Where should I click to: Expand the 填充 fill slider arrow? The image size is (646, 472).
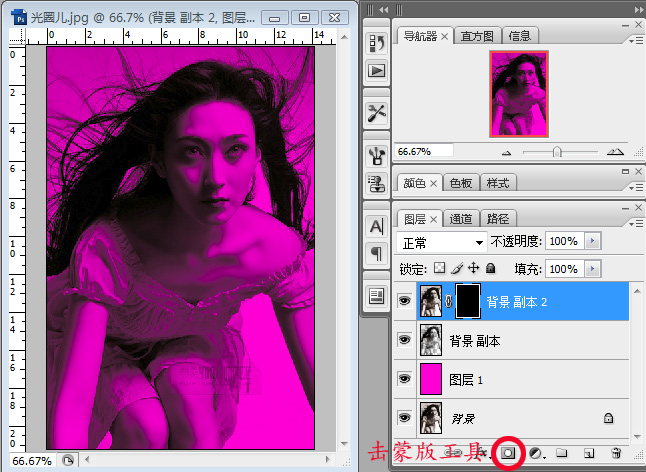coord(593,269)
